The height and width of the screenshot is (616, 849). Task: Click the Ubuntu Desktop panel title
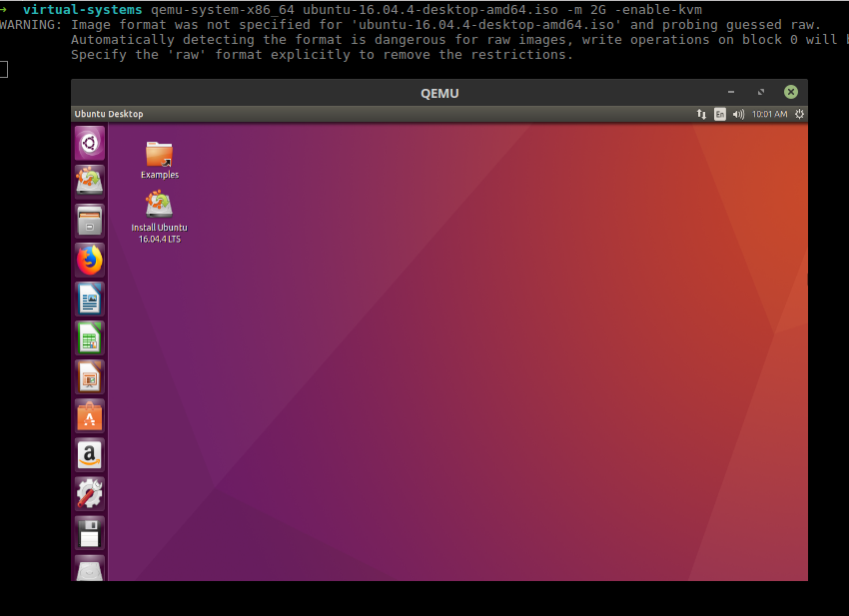pos(109,114)
